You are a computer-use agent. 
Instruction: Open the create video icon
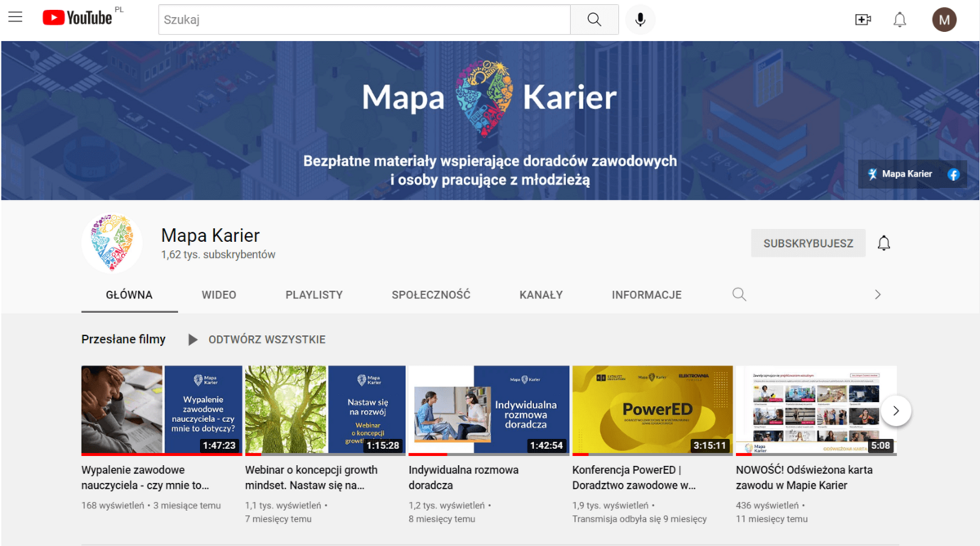[862, 20]
